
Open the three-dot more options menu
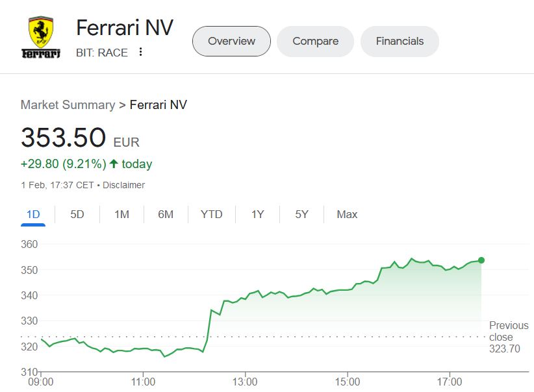(x=140, y=53)
